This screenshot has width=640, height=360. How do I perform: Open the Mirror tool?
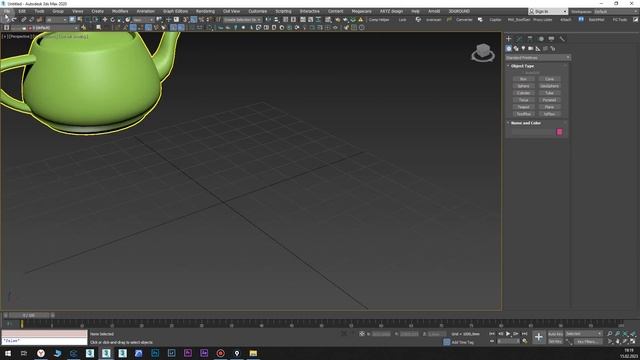coord(268,20)
